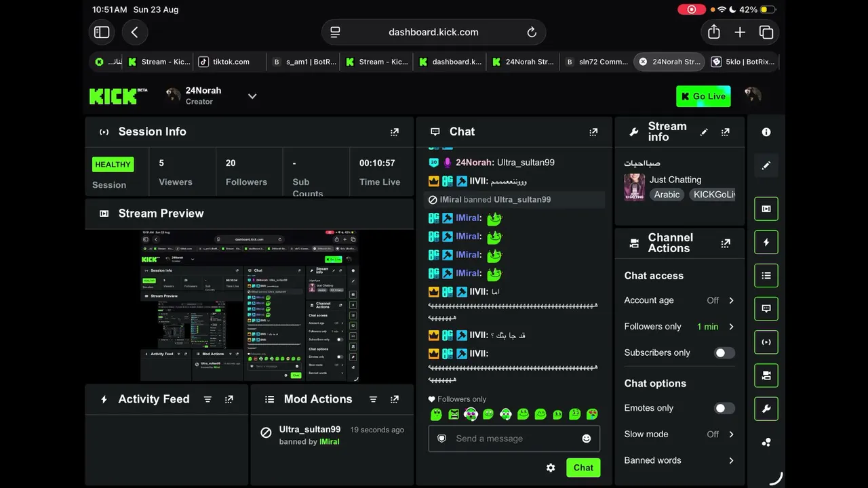Focus the Send a message field

coord(514,439)
